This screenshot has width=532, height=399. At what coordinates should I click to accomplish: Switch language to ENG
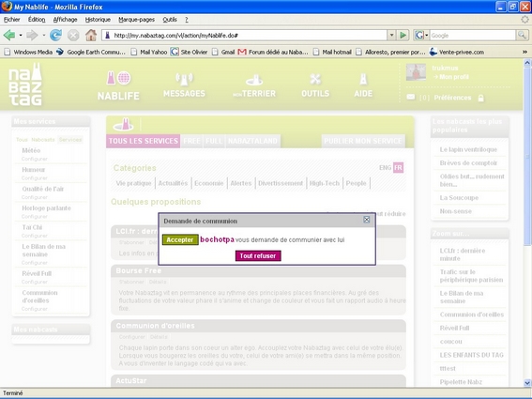click(385, 167)
